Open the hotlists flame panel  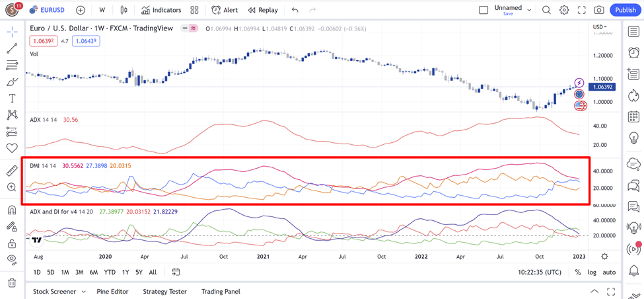coord(633,95)
